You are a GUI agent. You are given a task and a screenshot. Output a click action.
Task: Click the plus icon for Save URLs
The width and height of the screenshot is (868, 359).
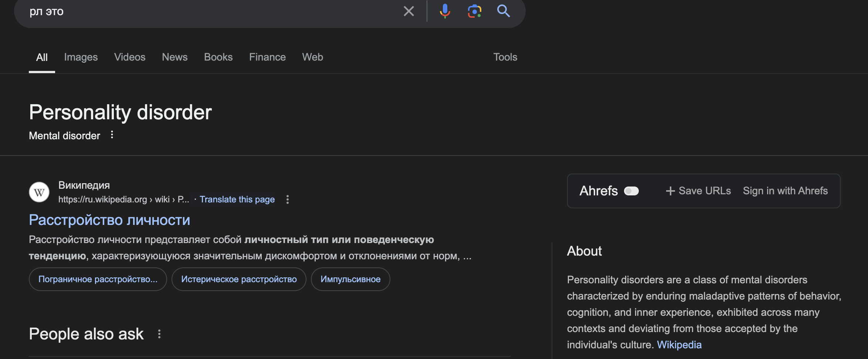click(x=670, y=191)
